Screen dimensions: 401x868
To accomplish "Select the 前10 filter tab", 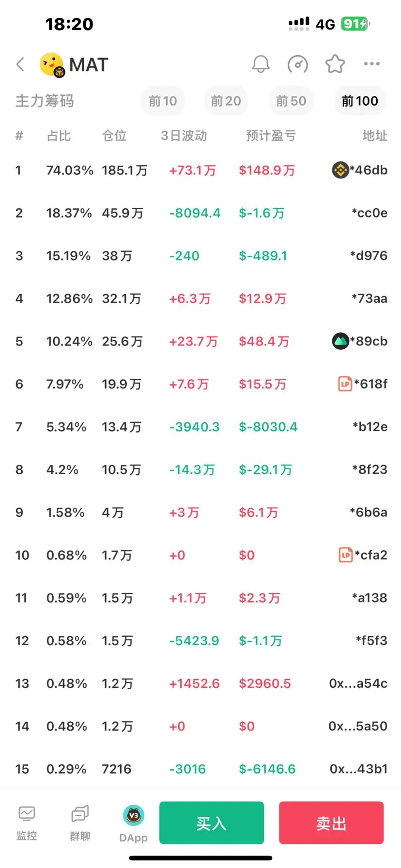I will point(163,101).
